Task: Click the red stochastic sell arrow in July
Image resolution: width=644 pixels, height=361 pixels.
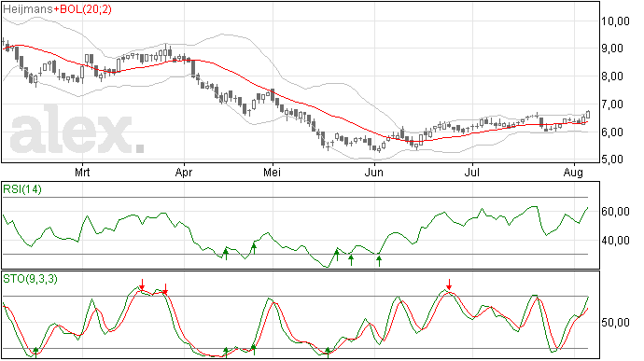Action: [449, 285]
